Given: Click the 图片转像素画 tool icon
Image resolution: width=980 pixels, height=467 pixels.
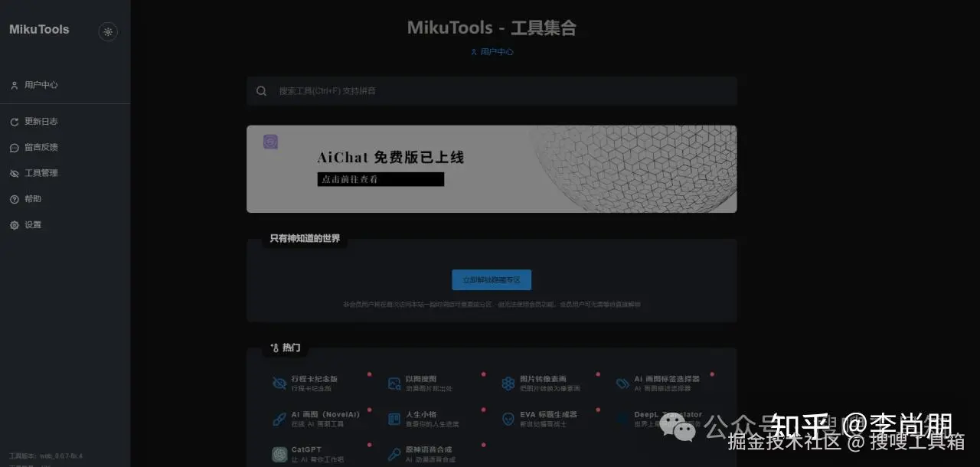Looking at the screenshot, I should pos(508,384).
